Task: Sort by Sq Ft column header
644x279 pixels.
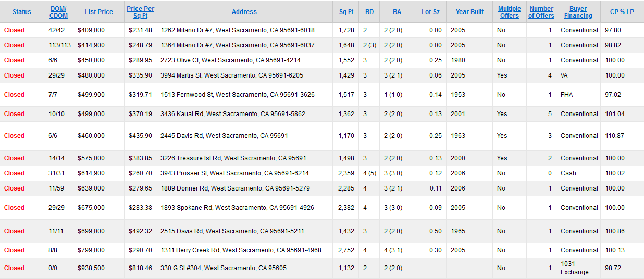Action: pos(346,12)
